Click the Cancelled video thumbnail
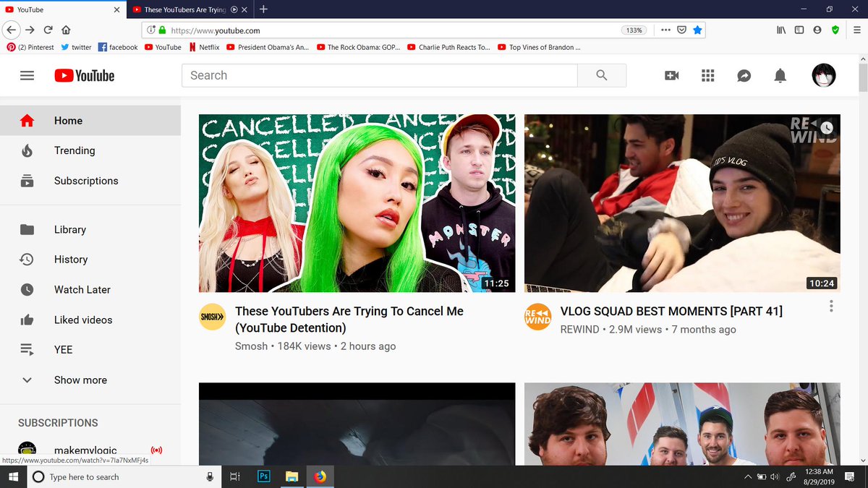Image resolution: width=868 pixels, height=488 pixels. (357, 203)
